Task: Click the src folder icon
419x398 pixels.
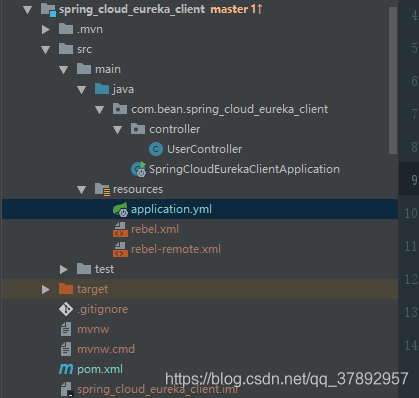Action: 66,49
